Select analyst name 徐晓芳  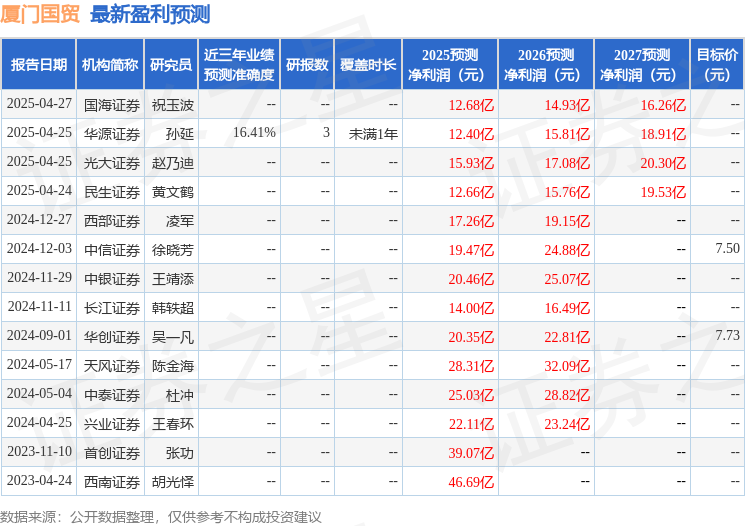pyautogui.click(x=172, y=250)
